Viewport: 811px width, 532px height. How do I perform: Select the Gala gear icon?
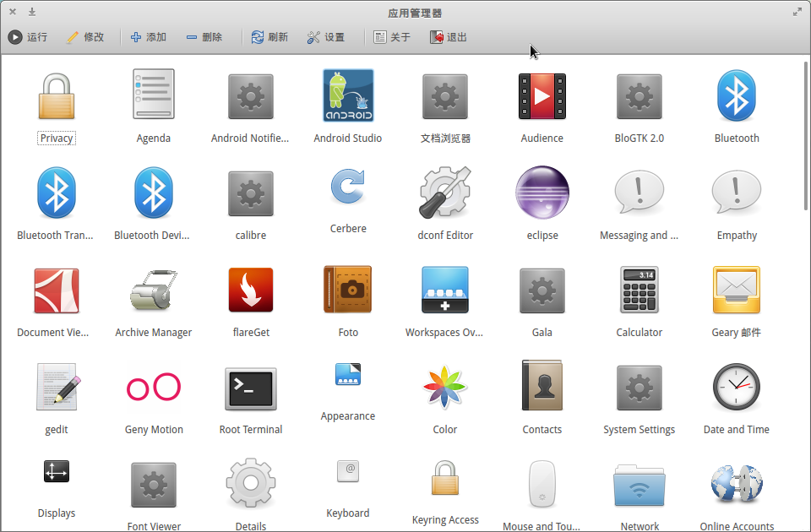coord(542,290)
